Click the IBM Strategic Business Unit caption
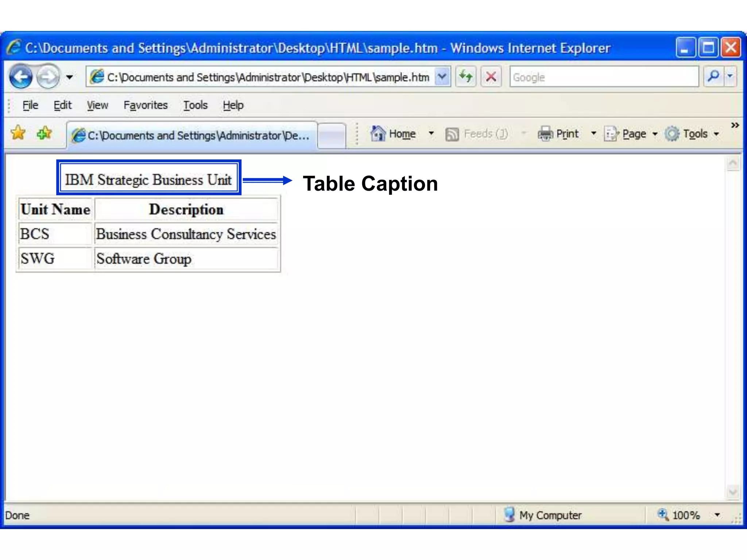Viewport: 747px width, 560px height. [x=148, y=180]
